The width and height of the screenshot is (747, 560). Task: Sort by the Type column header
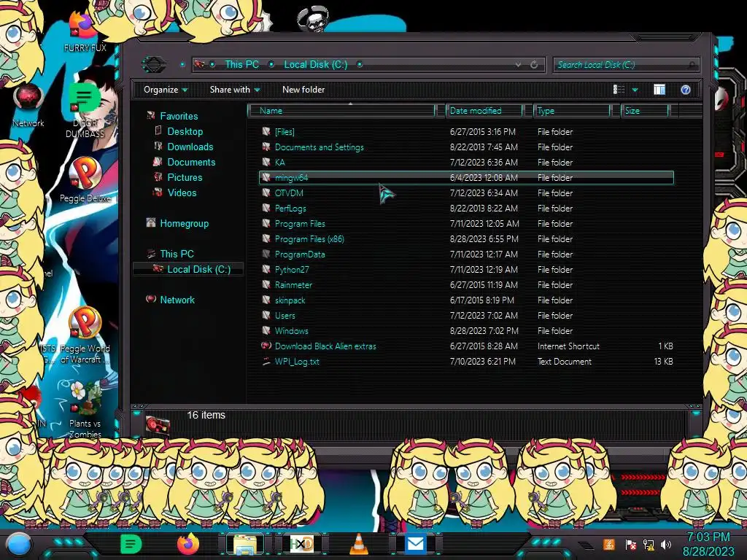click(x=572, y=111)
